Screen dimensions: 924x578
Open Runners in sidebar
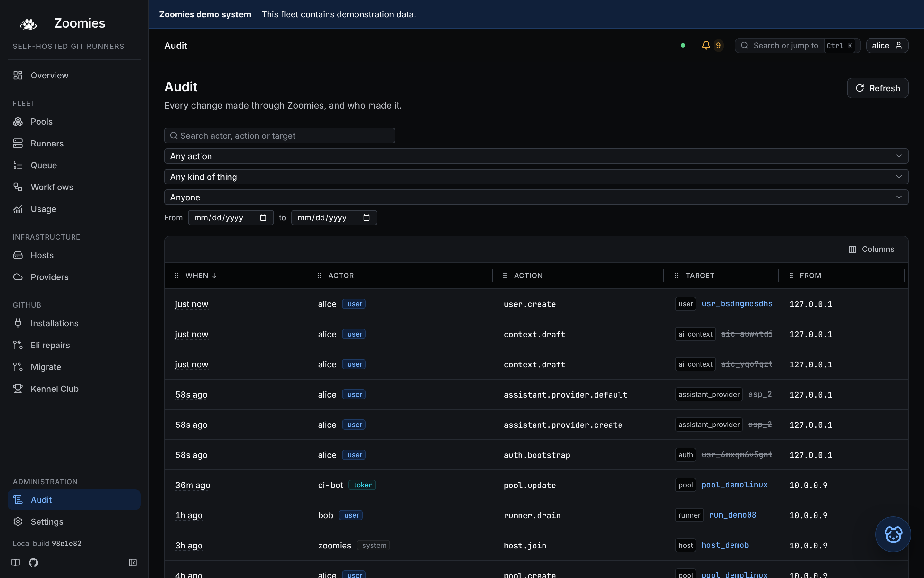pyautogui.click(x=74, y=143)
